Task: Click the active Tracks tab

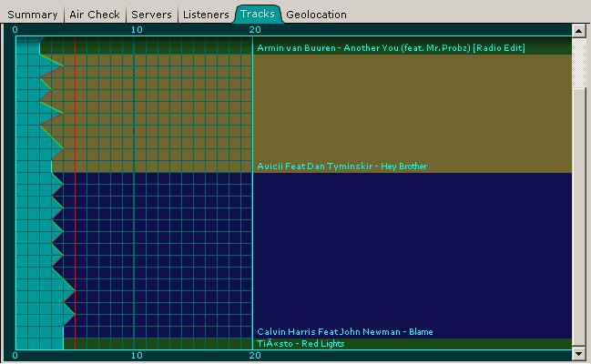Action: coord(258,15)
